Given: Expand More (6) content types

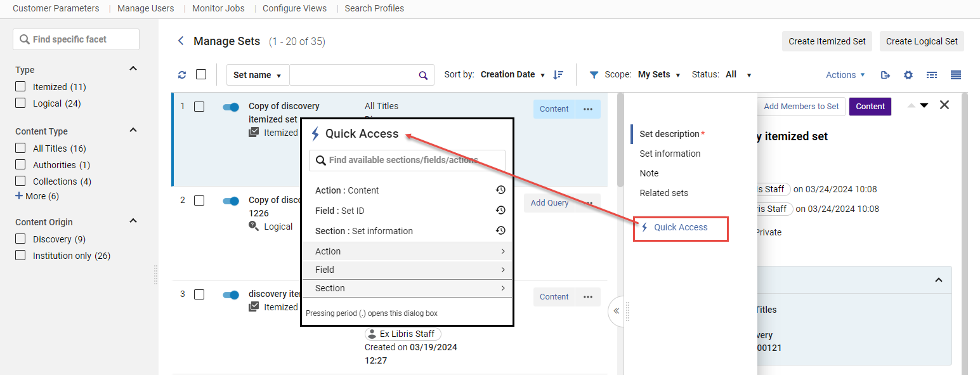Looking at the screenshot, I should 37,196.
